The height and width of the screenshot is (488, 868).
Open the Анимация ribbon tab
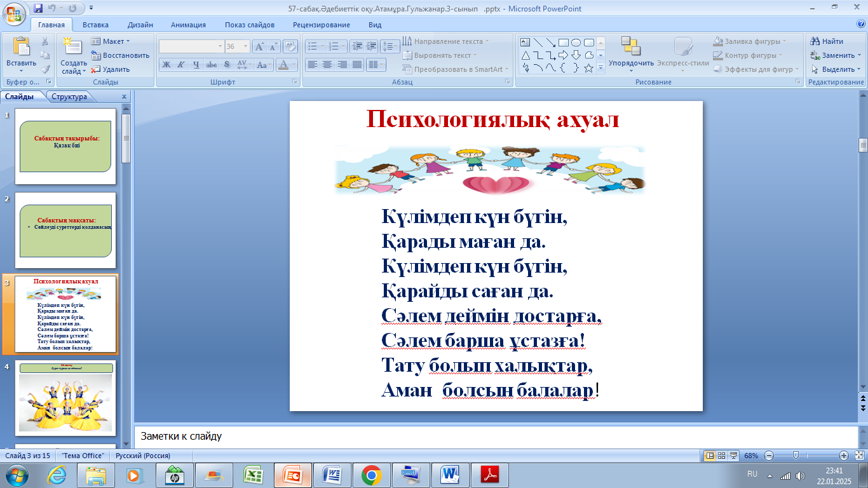188,25
